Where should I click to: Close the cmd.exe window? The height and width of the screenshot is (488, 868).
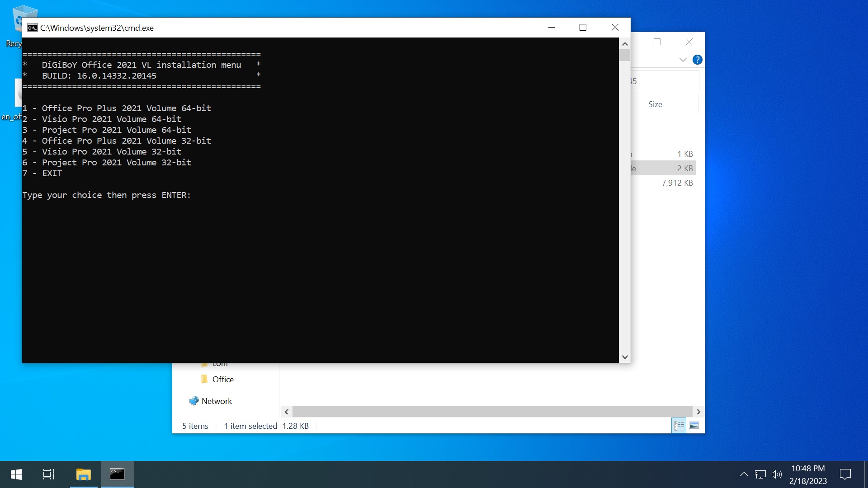(x=615, y=28)
